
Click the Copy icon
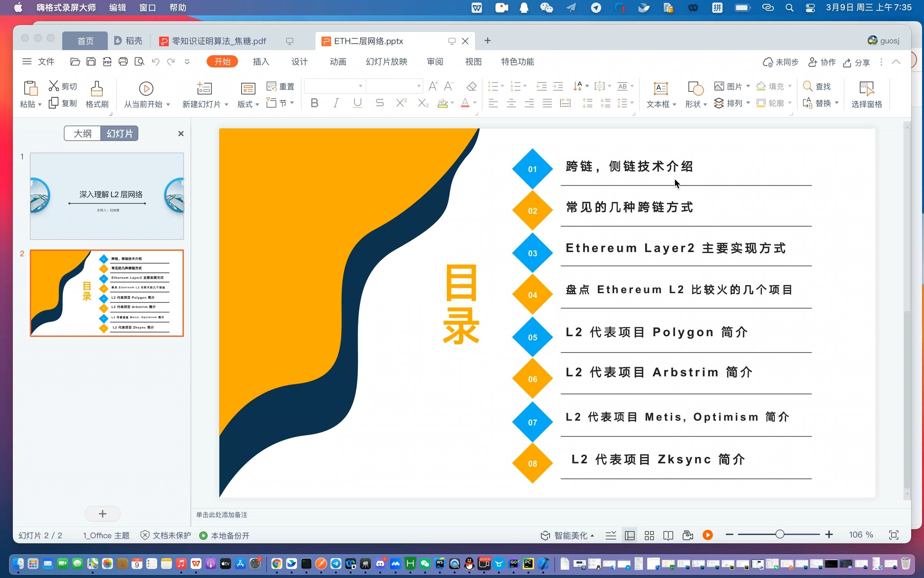pyautogui.click(x=54, y=103)
